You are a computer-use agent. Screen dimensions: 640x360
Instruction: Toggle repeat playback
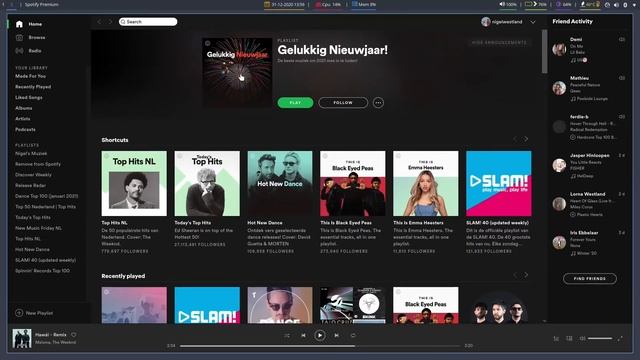click(x=353, y=336)
